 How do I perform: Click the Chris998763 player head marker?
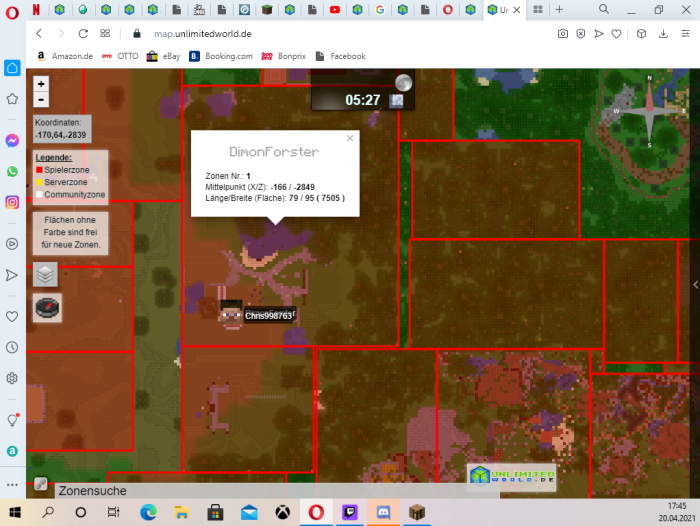(x=231, y=314)
